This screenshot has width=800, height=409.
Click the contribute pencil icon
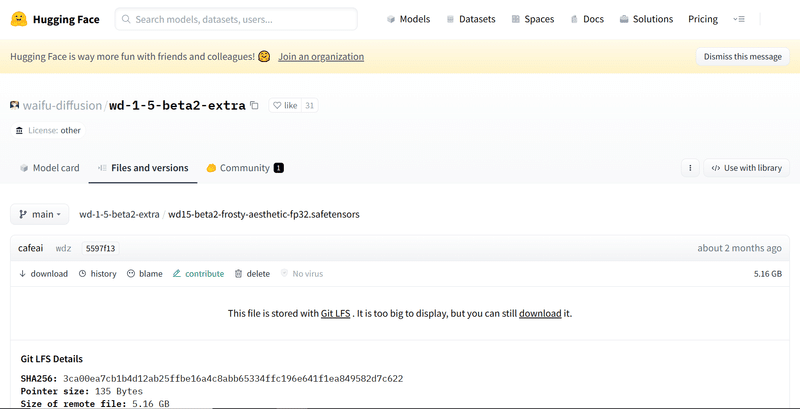(177, 274)
